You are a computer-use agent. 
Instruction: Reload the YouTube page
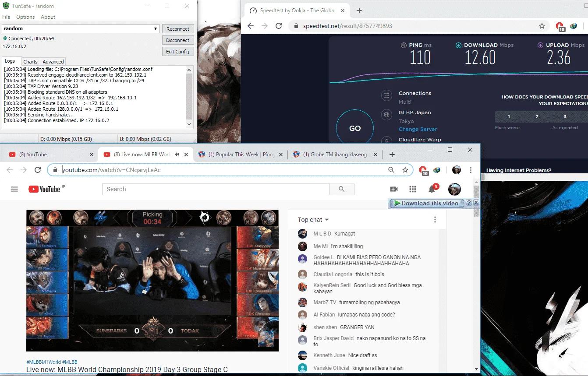pos(38,170)
